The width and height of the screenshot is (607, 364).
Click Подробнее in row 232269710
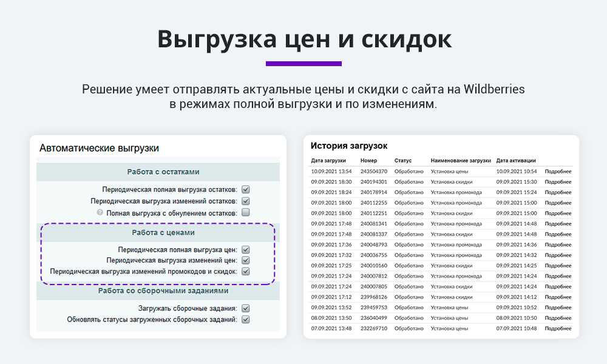pyautogui.click(x=558, y=328)
